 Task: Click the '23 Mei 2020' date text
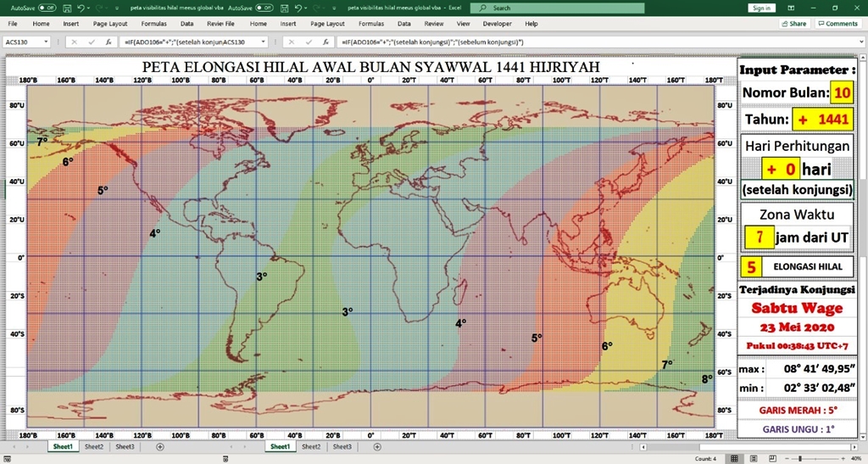coord(797,327)
